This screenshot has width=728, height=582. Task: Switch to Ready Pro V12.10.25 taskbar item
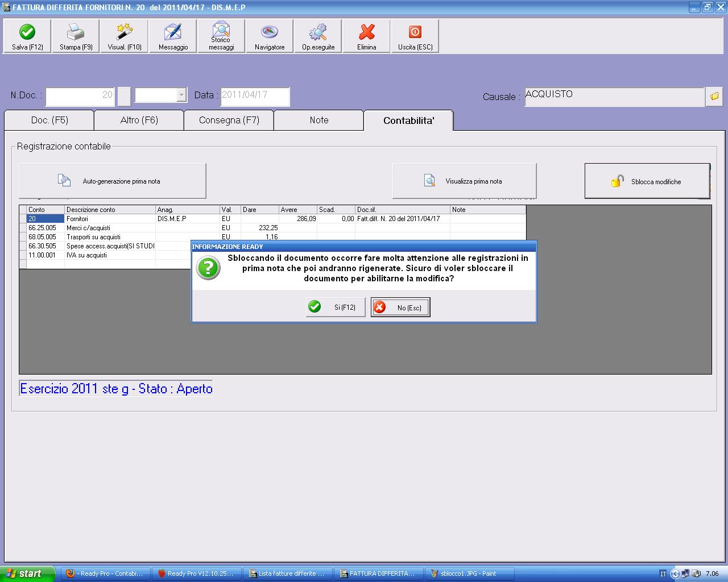point(197,573)
